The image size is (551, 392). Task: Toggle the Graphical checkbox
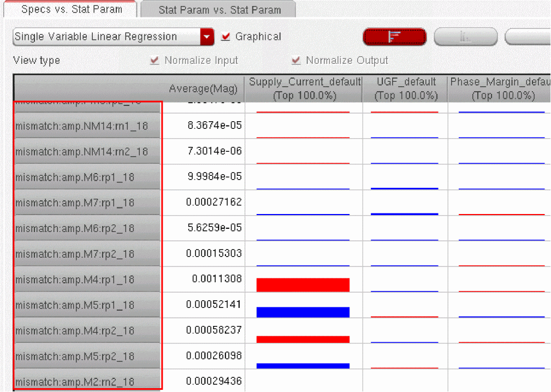pos(226,37)
